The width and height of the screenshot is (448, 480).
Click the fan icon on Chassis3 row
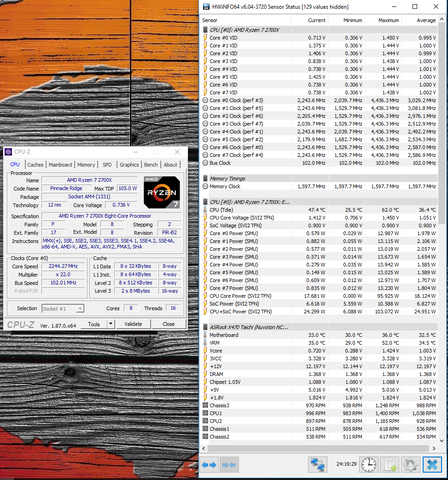coord(205,405)
